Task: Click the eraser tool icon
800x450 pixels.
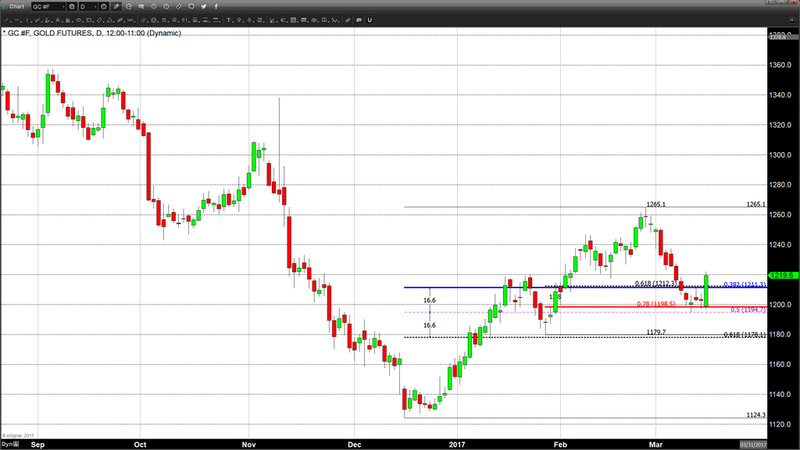Action: pos(347,20)
